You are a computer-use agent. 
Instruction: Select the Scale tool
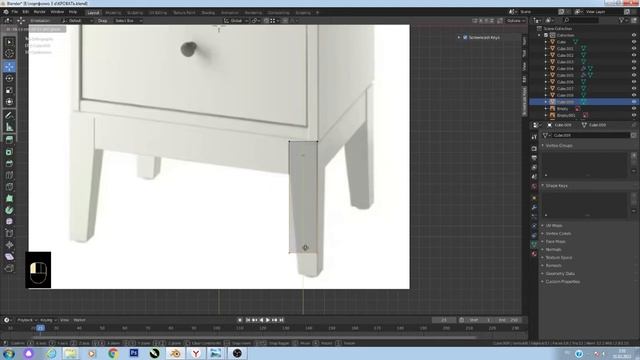(x=9, y=90)
